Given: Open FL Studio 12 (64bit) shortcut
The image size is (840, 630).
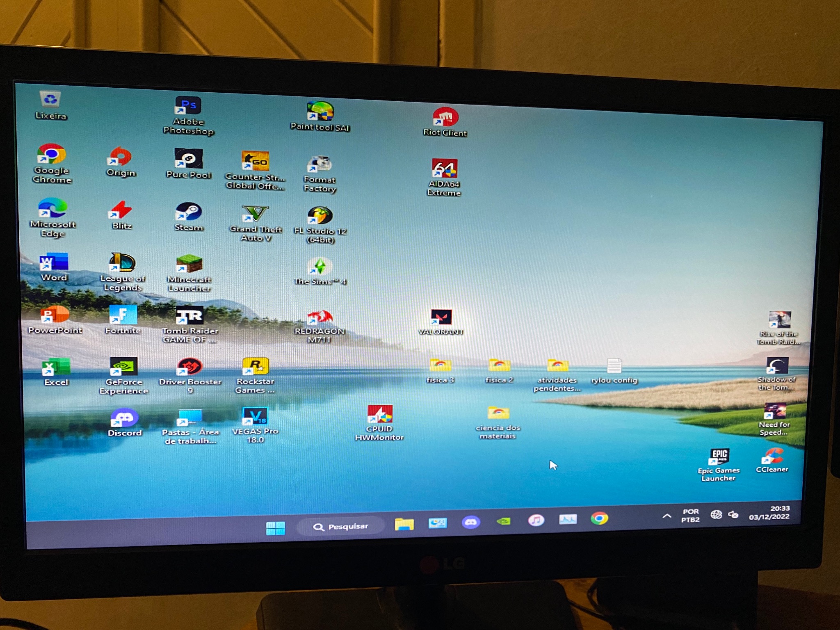Looking at the screenshot, I should (320, 225).
